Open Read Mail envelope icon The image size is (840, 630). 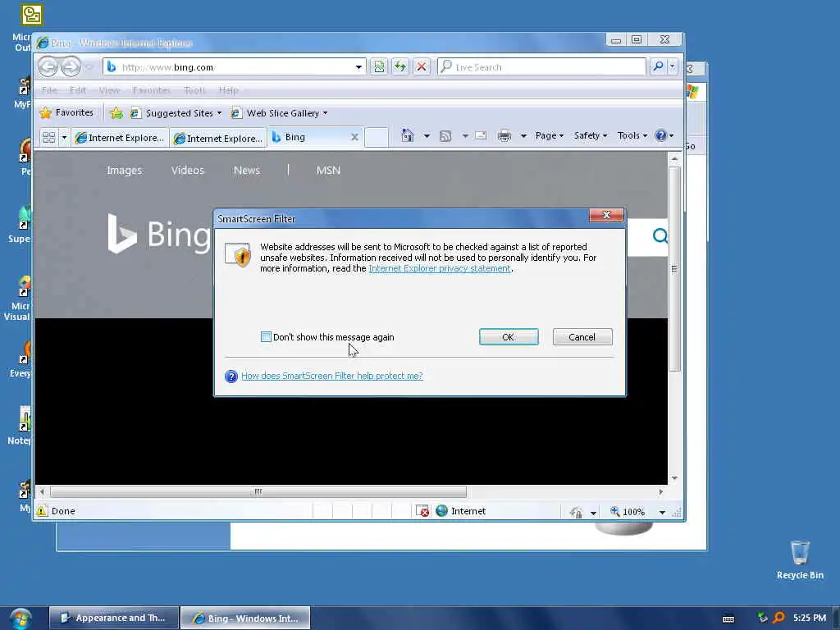pyautogui.click(x=481, y=135)
